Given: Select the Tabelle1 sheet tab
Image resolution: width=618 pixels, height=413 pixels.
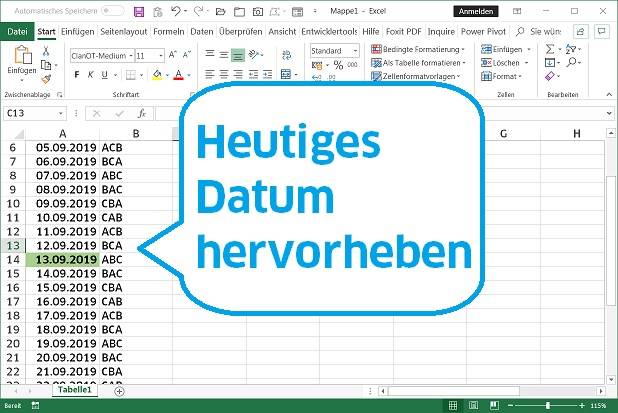Looking at the screenshot, I should click(76, 391).
